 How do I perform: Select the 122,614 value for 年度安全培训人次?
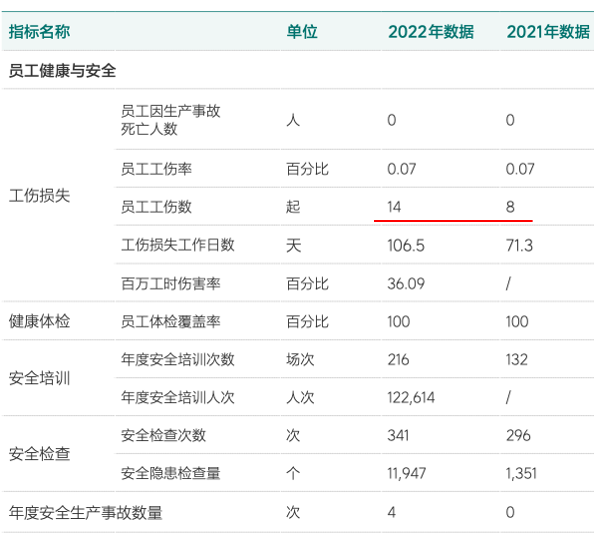pyautogui.click(x=411, y=397)
